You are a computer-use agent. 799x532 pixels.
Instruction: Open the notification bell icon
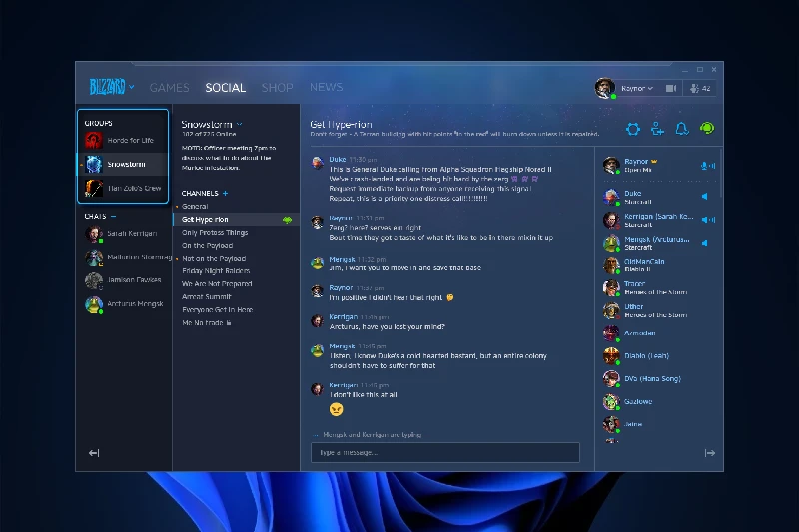pyautogui.click(x=682, y=129)
